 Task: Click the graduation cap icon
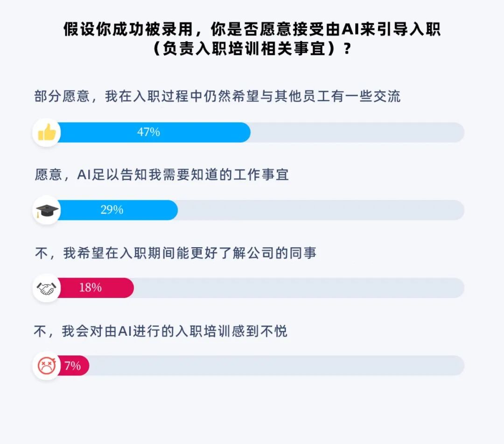point(47,210)
